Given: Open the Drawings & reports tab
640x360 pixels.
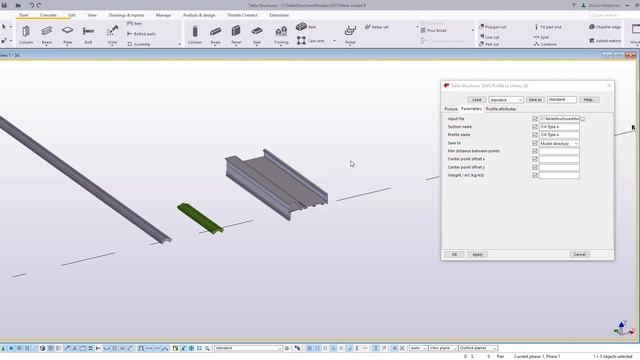Looking at the screenshot, I should click(x=126, y=15).
